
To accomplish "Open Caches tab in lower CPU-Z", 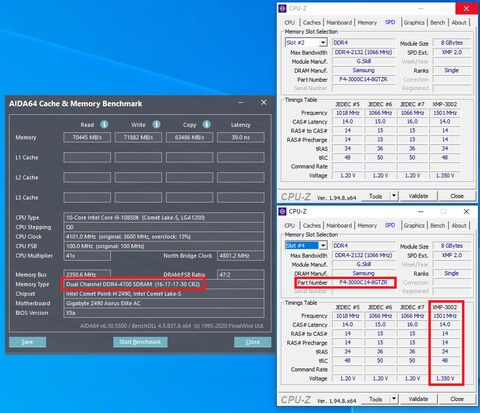I will [312, 225].
